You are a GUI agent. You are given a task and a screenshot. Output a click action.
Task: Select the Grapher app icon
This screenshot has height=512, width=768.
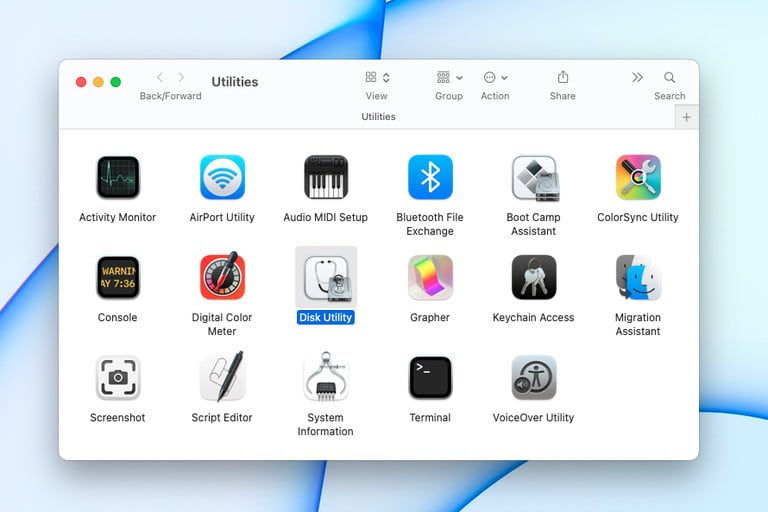pyautogui.click(x=430, y=277)
